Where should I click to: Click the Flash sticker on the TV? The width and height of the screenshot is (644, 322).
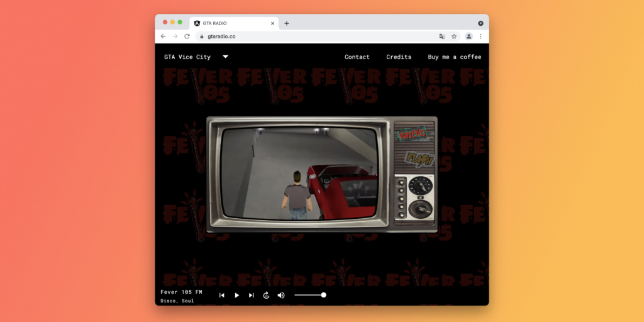click(419, 159)
